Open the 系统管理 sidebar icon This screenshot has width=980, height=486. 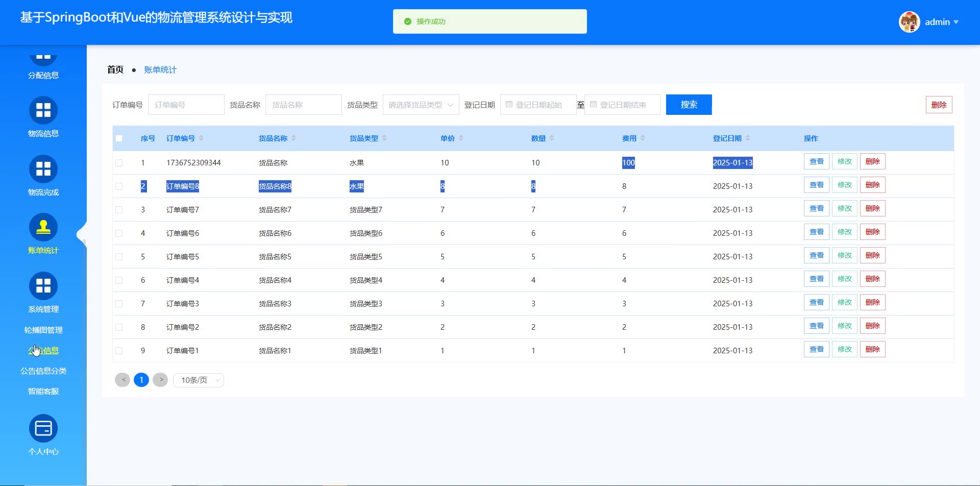[43, 286]
